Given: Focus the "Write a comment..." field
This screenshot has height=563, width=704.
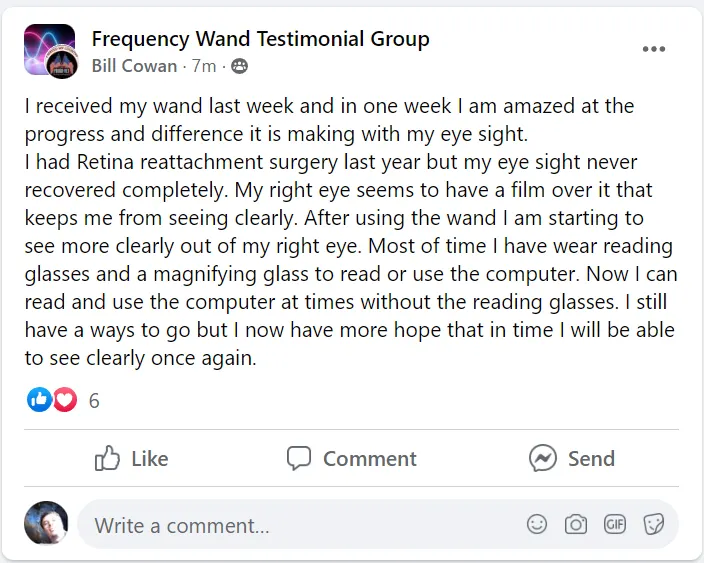Looking at the screenshot, I should (x=300, y=525).
